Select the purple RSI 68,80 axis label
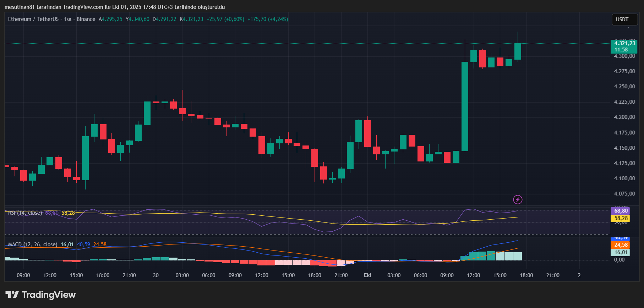Image resolution: width=644 pixels, height=308 pixels. tap(620, 211)
